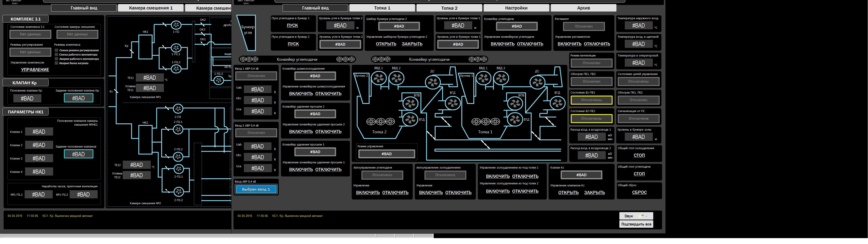Toggle the Смена режима регулирования indicator
The width and height of the screenshot is (868, 244).
click(57, 50)
